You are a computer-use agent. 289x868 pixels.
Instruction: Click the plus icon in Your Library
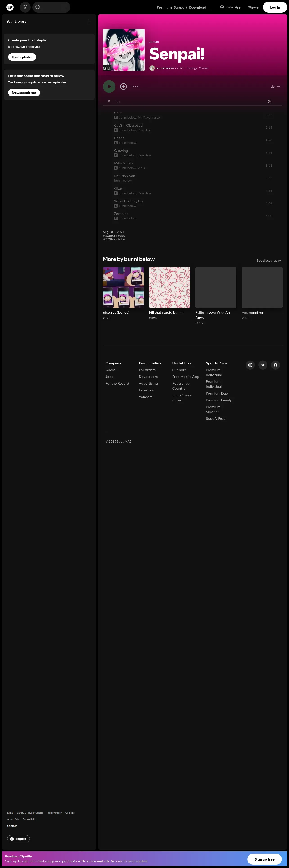coord(89,21)
